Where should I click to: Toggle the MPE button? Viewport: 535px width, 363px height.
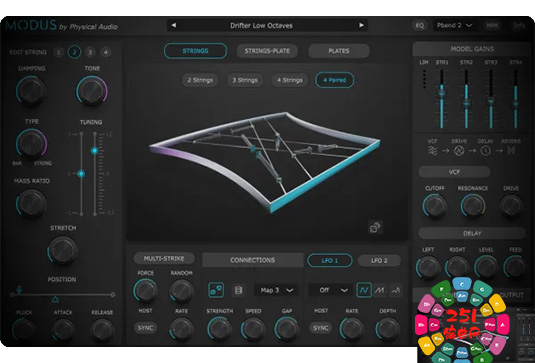[492, 26]
